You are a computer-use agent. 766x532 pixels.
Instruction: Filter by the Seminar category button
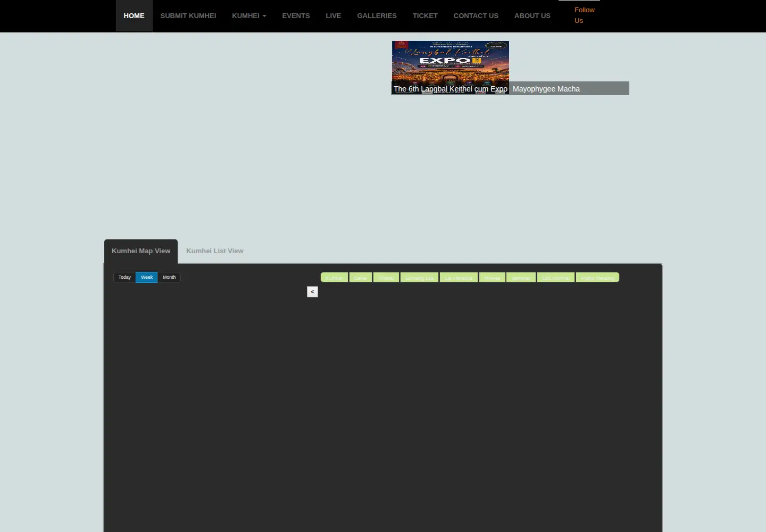(521, 278)
